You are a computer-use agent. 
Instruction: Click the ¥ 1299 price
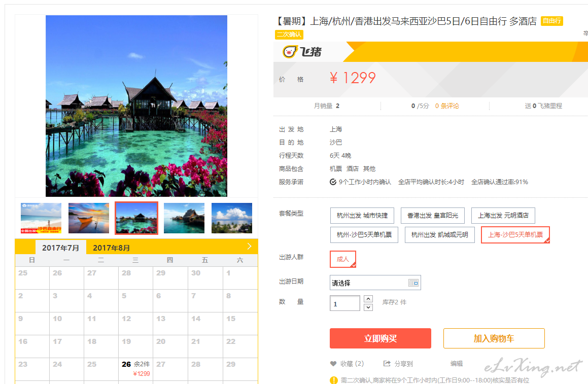click(x=353, y=78)
